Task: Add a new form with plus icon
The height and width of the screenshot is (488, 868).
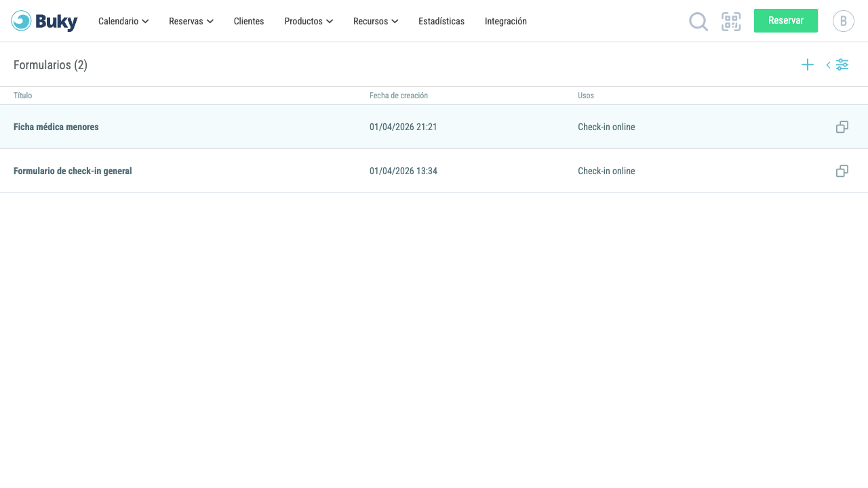Action: click(x=808, y=65)
